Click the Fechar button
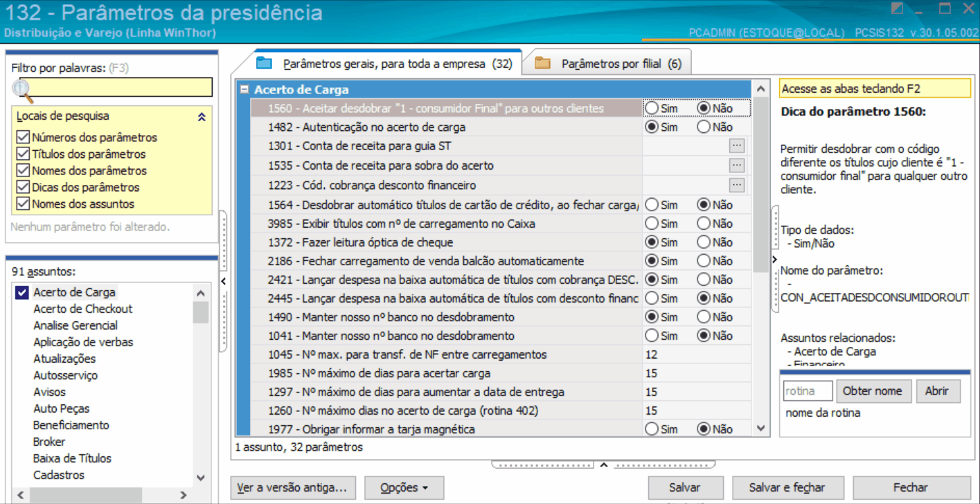 [911, 488]
